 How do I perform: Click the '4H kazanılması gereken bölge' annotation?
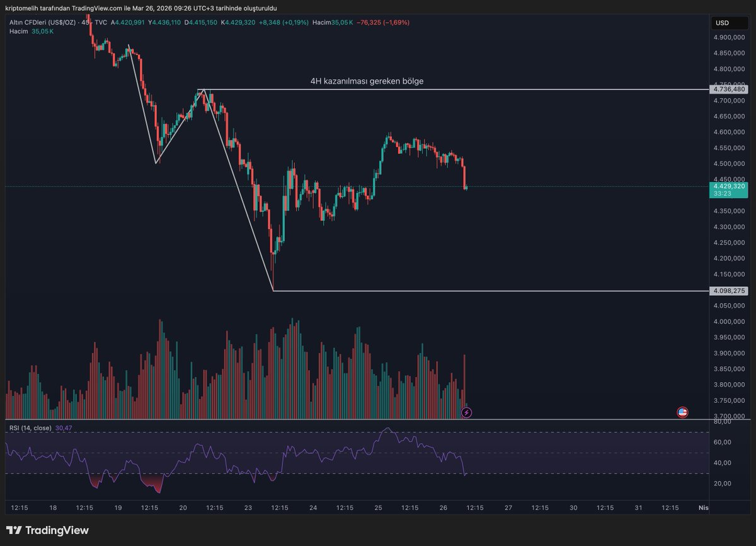(x=367, y=81)
